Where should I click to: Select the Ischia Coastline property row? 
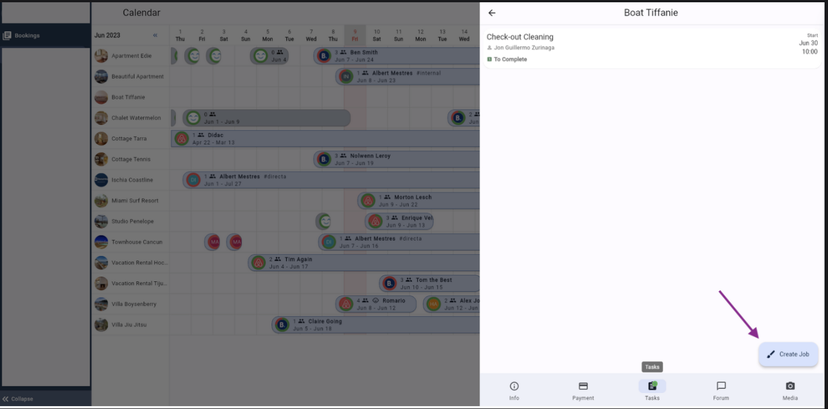(131, 180)
